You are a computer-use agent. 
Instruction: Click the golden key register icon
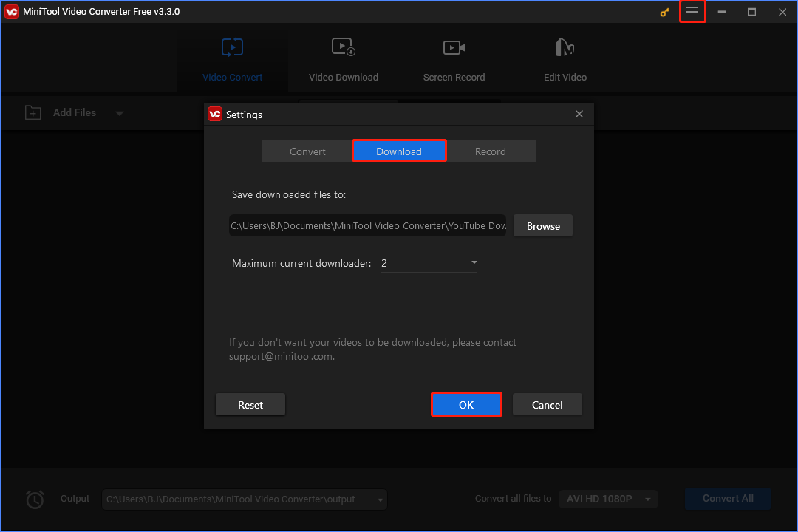click(665, 13)
